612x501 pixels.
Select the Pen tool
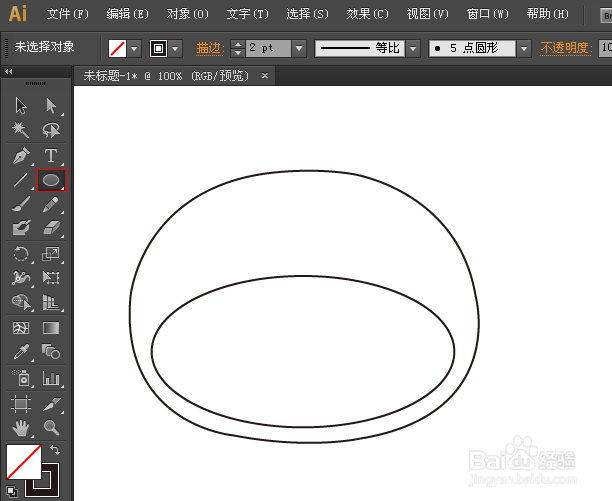pos(21,156)
